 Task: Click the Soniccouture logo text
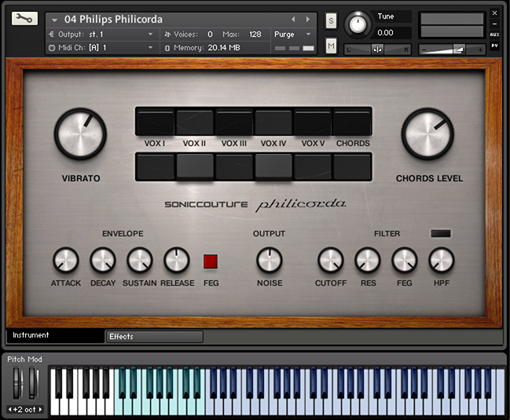pyautogui.click(x=206, y=204)
